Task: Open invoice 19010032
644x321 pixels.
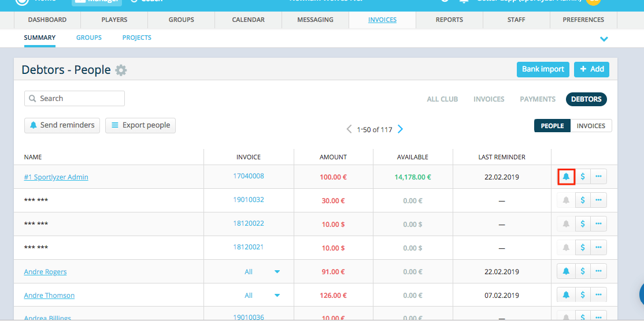Action: click(249, 200)
